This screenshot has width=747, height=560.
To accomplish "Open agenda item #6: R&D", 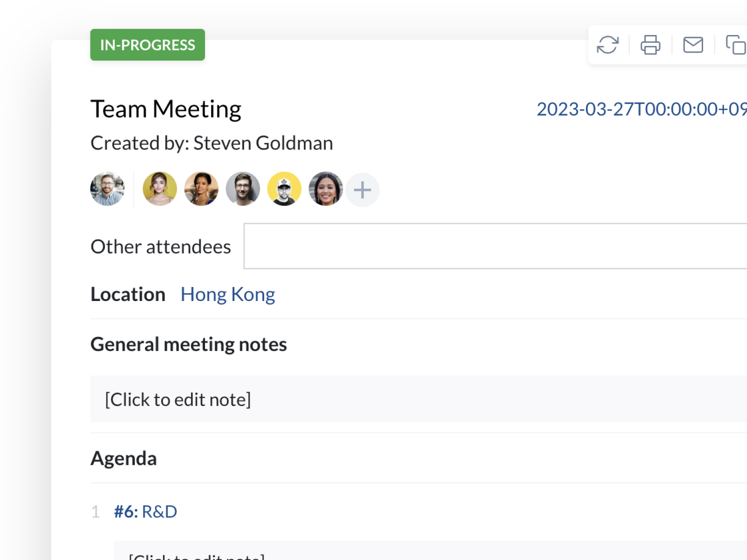I will [146, 511].
